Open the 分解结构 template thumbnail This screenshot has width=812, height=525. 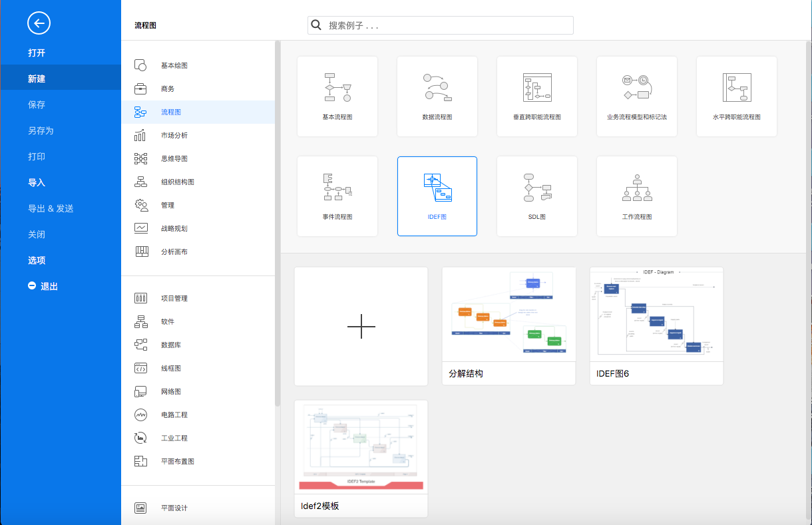[508, 315]
